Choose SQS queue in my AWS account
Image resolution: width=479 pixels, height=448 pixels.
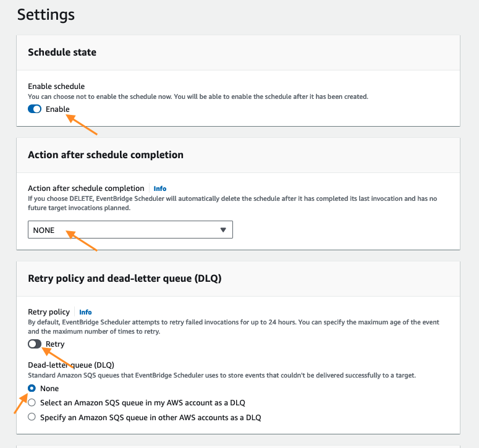[x=32, y=403]
